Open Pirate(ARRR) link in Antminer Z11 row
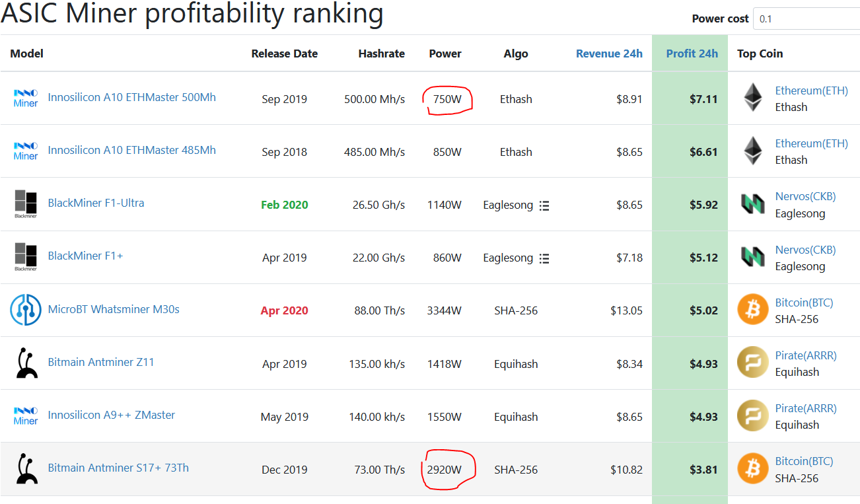 pos(806,355)
